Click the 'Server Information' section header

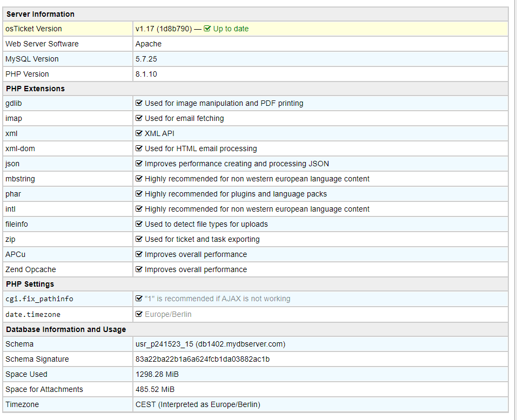pos(40,14)
